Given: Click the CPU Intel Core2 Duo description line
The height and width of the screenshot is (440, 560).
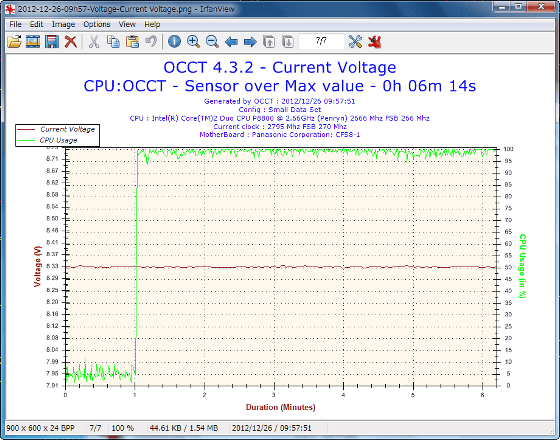Looking at the screenshot, I should click(280, 118).
